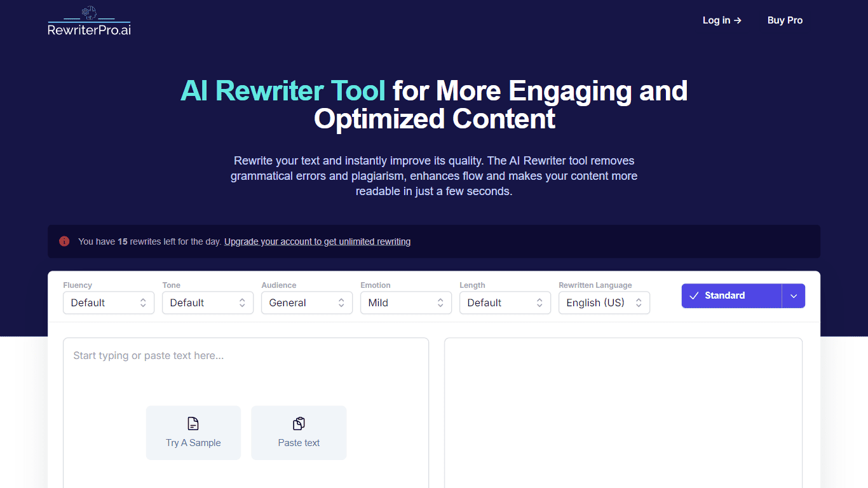
Task: Click the Standard rewrite mode button
Action: [x=731, y=295]
